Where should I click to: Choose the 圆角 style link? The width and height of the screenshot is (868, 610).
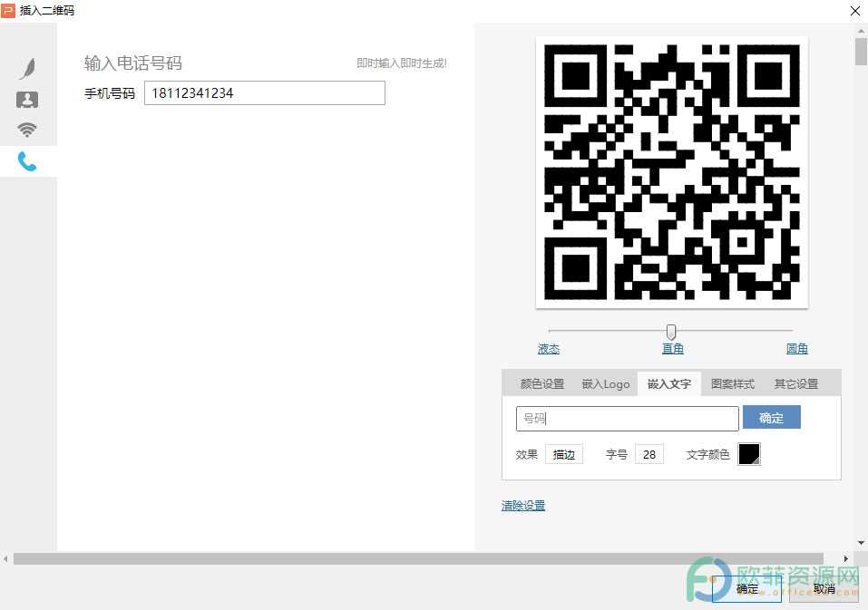click(796, 349)
